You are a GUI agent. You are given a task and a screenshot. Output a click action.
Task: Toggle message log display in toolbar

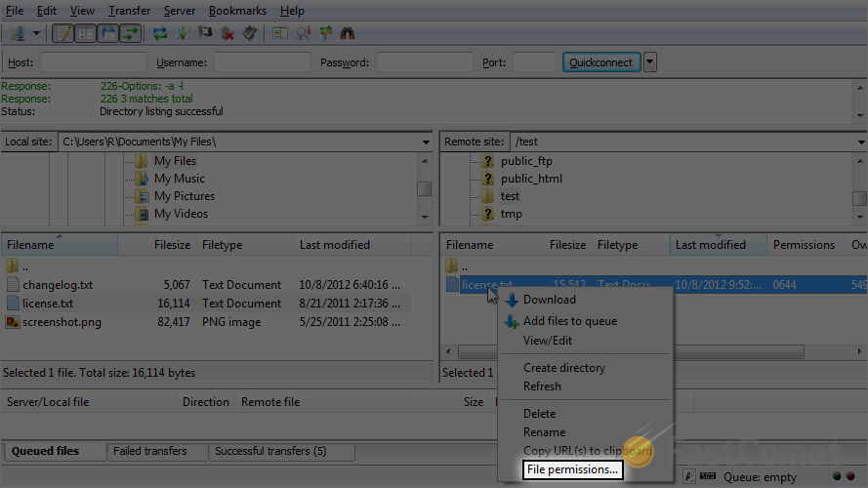pyautogui.click(x=63, y=34)
